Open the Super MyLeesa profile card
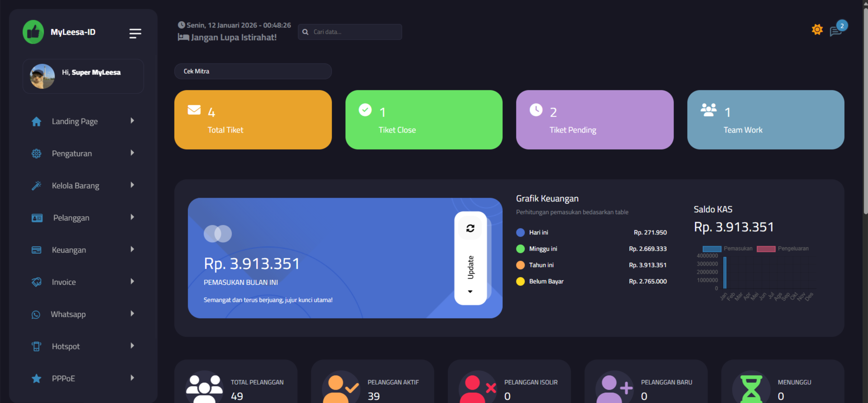The image size is (868, 403). pos(83,76)
